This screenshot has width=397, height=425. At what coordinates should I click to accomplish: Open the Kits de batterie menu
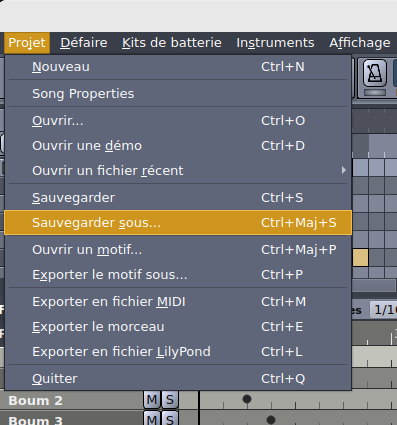click(x=172, y=43)
